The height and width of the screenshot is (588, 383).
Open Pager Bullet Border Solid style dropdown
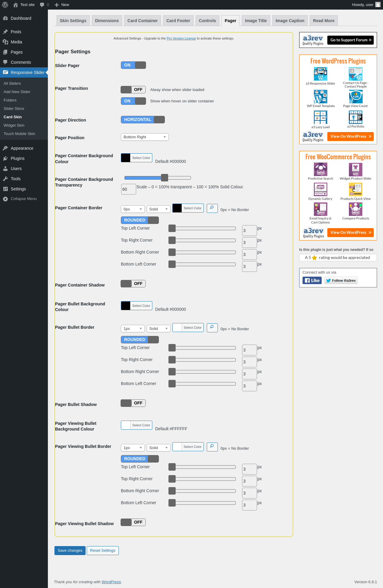tap(159, 329)
